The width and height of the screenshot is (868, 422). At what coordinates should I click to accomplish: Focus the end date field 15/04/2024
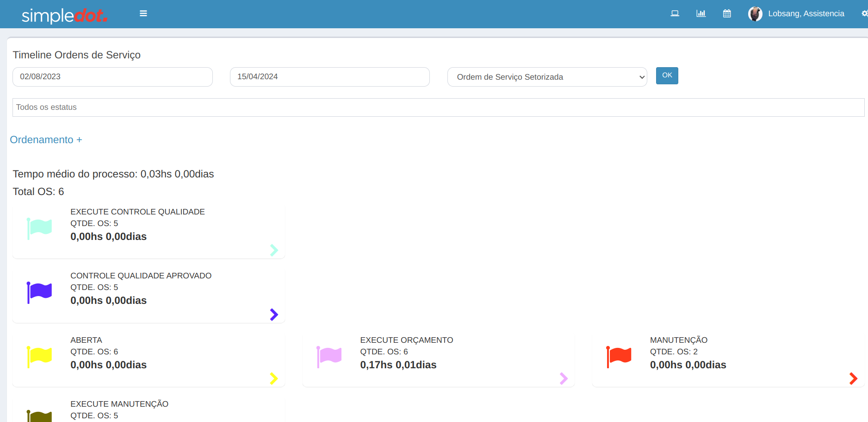330,77
